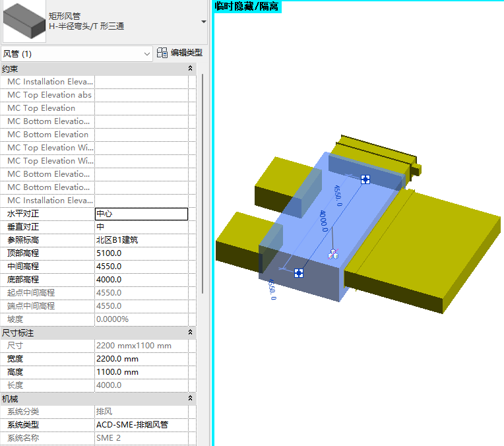Click the 4000.0 length dimension on duct
This screenshot has width=504, height=446.
click(x=323, y=221)
